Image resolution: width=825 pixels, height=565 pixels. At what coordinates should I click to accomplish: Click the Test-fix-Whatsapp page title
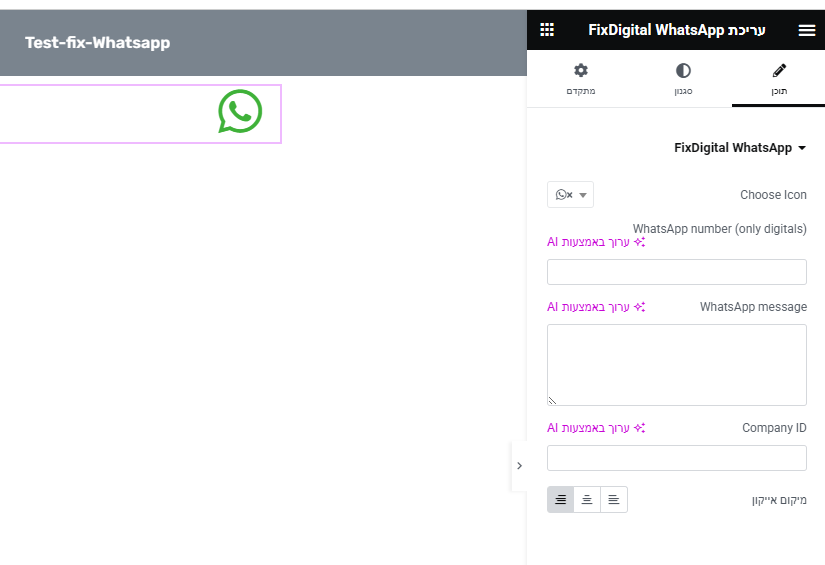98,43
